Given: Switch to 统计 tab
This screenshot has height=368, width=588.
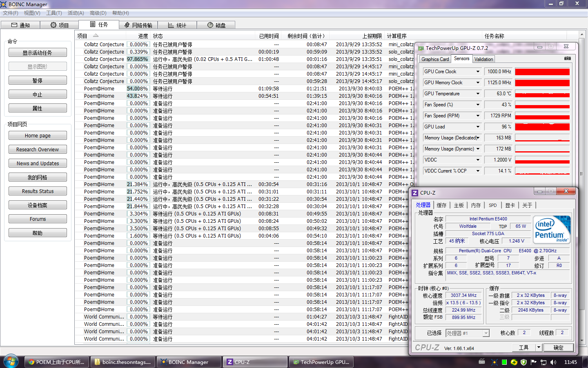Looking at the screenshot, I should pyautogui.click(x=177, y=25).
